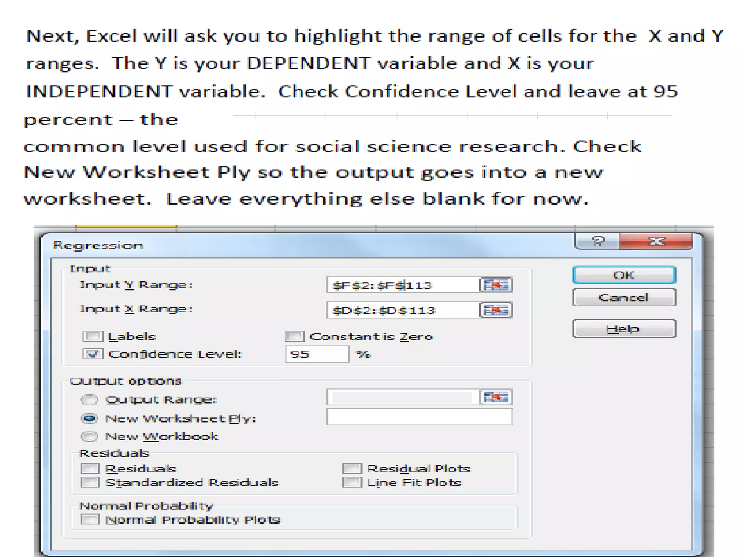
Task: Enable Standardized Residuals
Action: click(x=90, y=482)
